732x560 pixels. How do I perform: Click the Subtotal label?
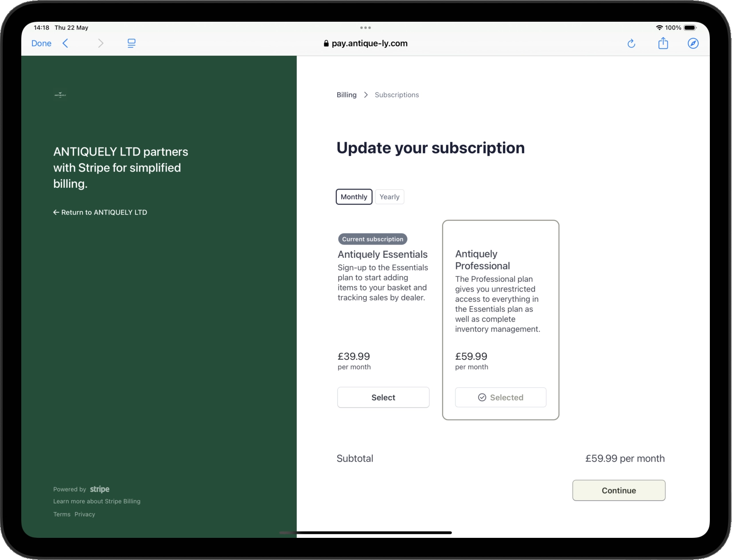[355, 459]
